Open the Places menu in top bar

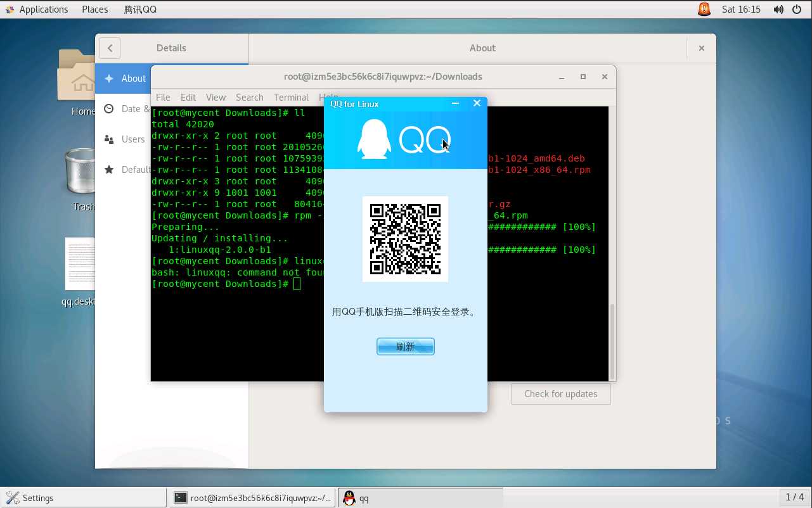[95, 10]
